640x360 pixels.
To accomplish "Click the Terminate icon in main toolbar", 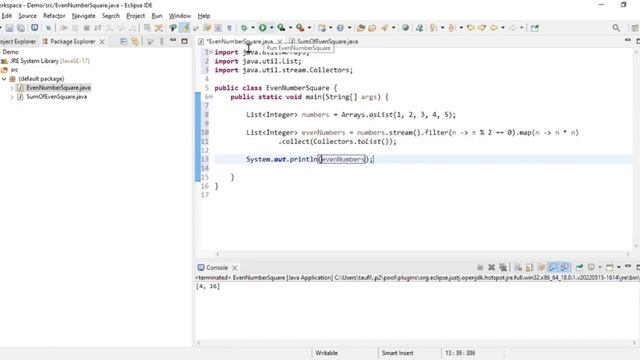I will [x=87, y=28].
